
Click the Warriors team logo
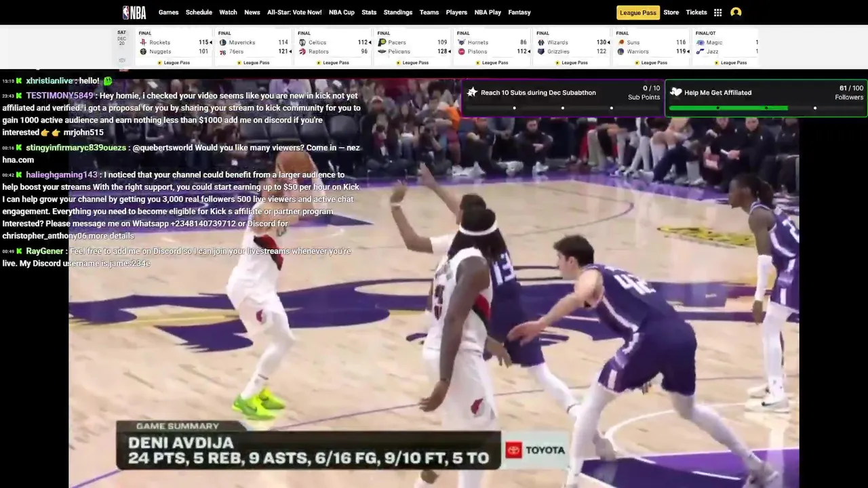pyautogui.click(x=620, y=52)
